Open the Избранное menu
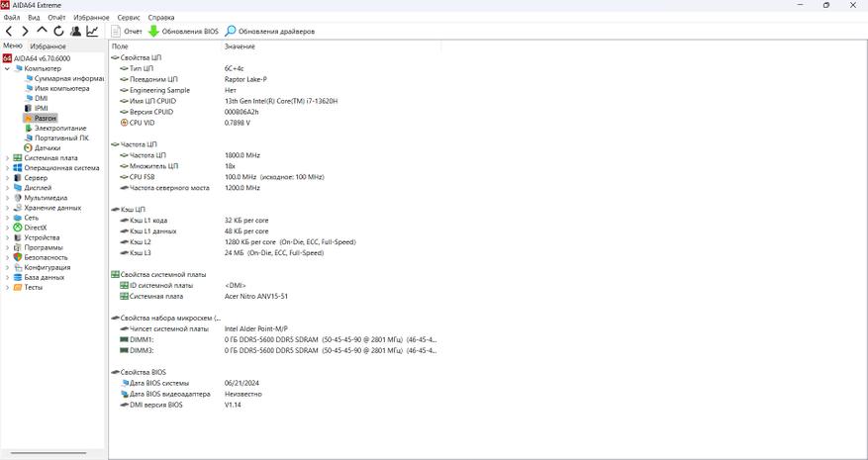The width and height of the screenshot is (868, 460). pyautogui.click(x=91, y=18)
